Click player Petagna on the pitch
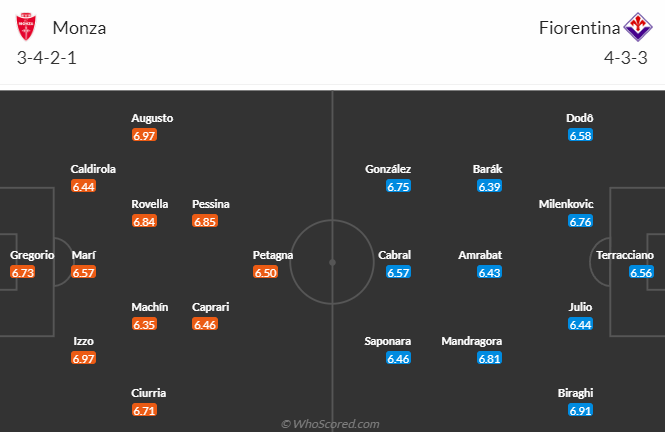The image size is (665, 432). click(x=273, y=255)
